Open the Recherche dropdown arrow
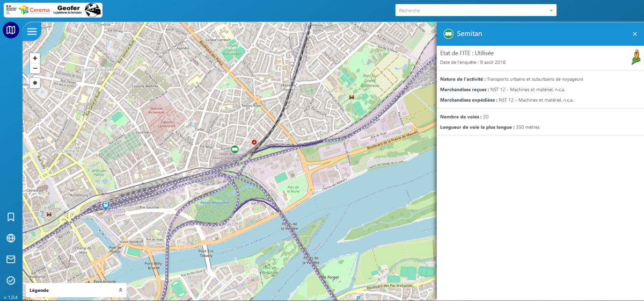 tap(551, 10)
